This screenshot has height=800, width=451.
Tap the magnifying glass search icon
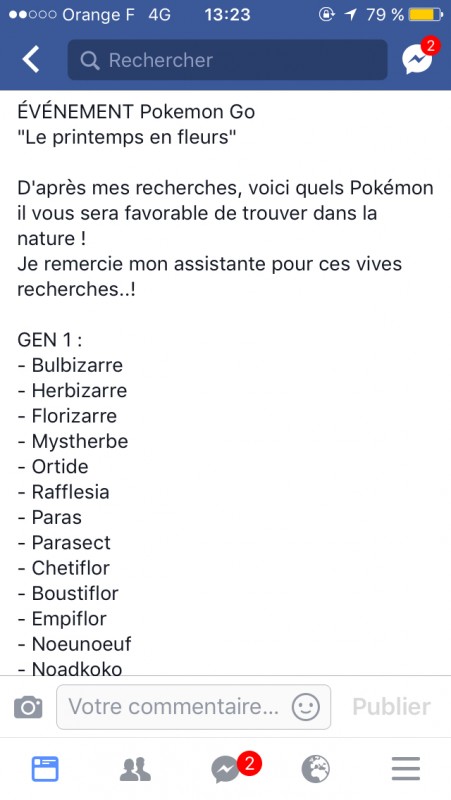[x=90, y=61]
